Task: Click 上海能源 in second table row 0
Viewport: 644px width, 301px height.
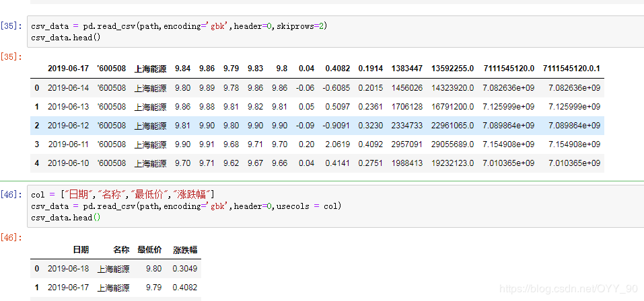Action: [113, 269]
